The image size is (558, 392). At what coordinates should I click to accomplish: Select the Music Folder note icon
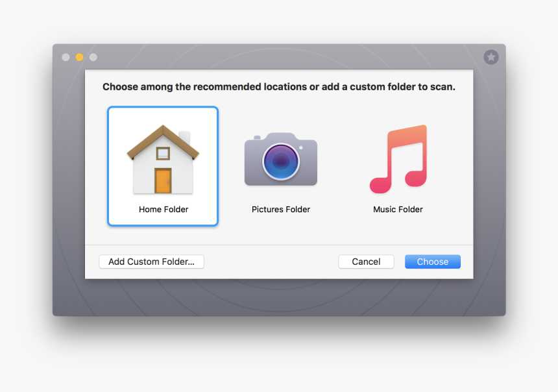coord(398,159)
